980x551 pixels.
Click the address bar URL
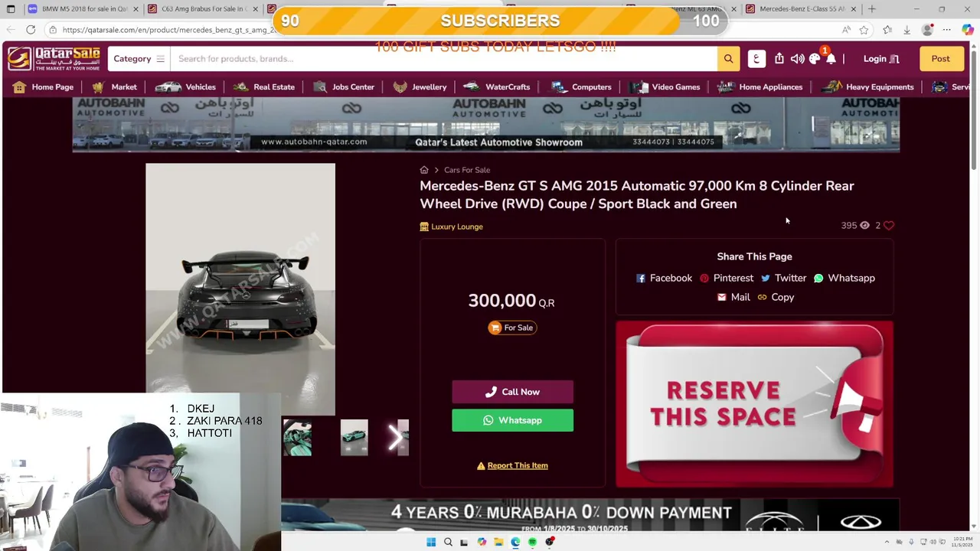coord(168,30)
